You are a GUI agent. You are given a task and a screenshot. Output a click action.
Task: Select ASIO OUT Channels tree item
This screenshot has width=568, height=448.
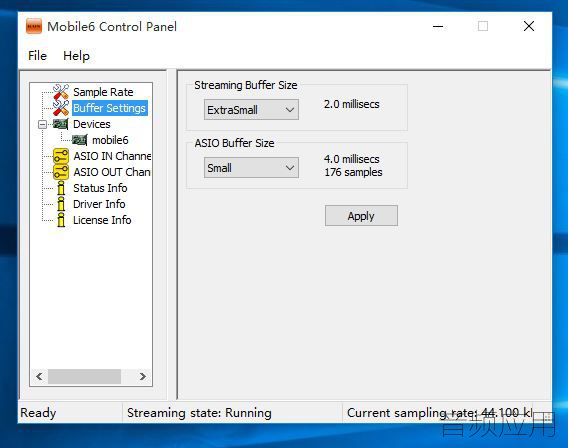point(112,172)
